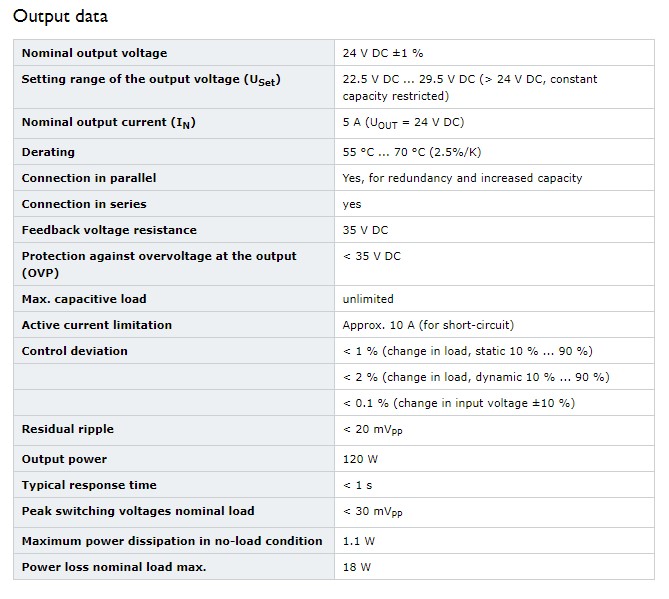Click the Protection against overvoltage OVP label
The image size is (669, 599).
(159, 264)
